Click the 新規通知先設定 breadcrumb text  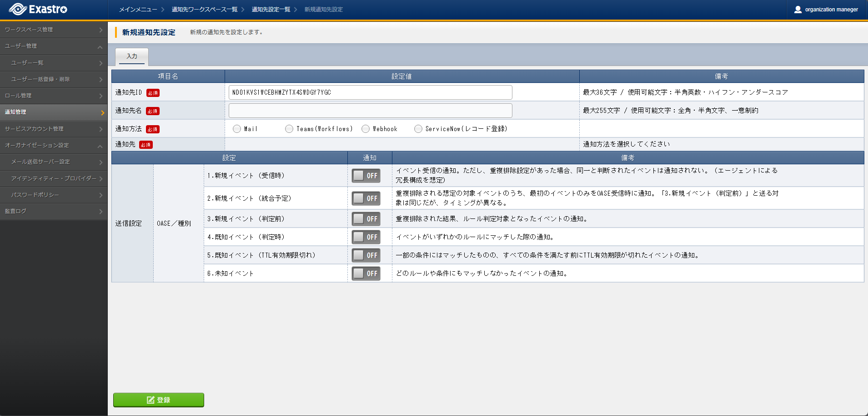point(323,10)
